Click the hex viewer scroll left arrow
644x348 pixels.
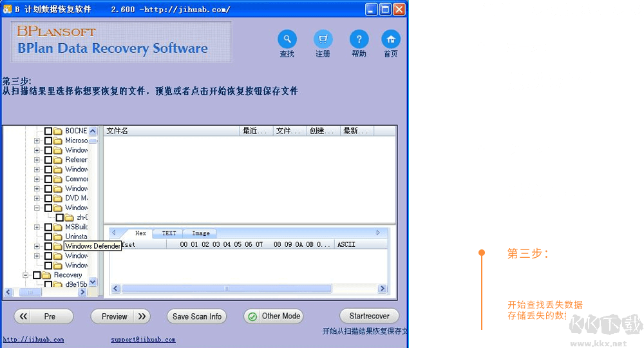click(x=116, y=289)
